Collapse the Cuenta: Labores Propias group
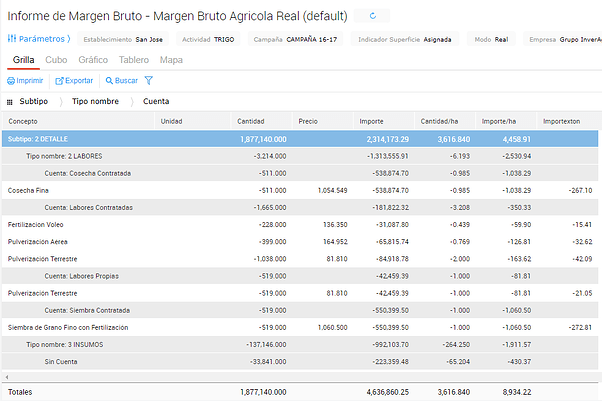The width and height of the screenshot is (602, 401). (300, 276)
